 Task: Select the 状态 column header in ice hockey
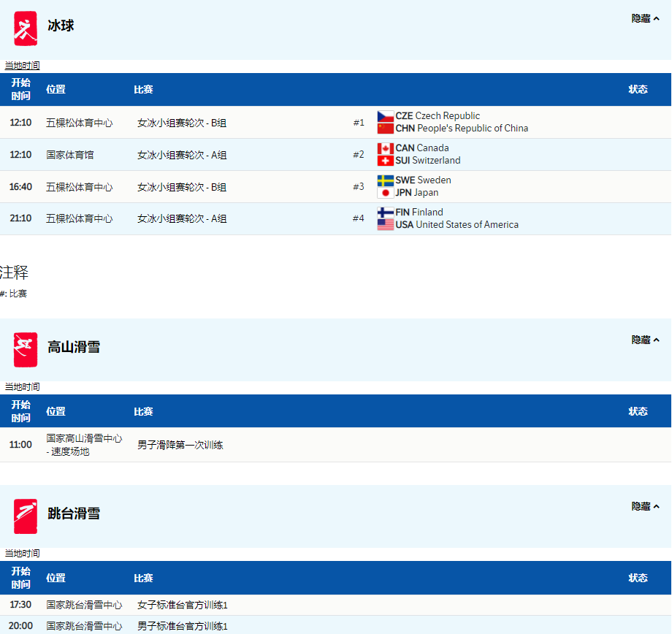pos(638,90)
